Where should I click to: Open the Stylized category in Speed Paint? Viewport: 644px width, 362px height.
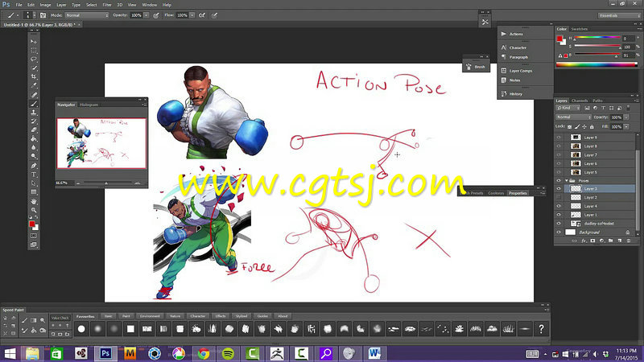point(242,316)
